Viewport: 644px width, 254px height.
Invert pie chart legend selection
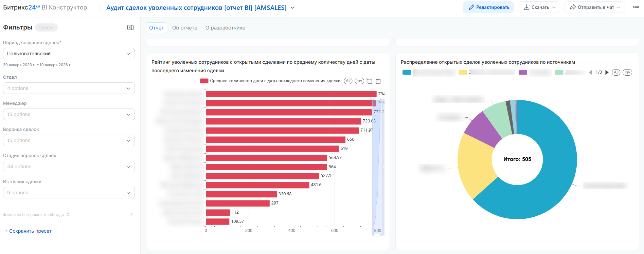pos(627,72)
